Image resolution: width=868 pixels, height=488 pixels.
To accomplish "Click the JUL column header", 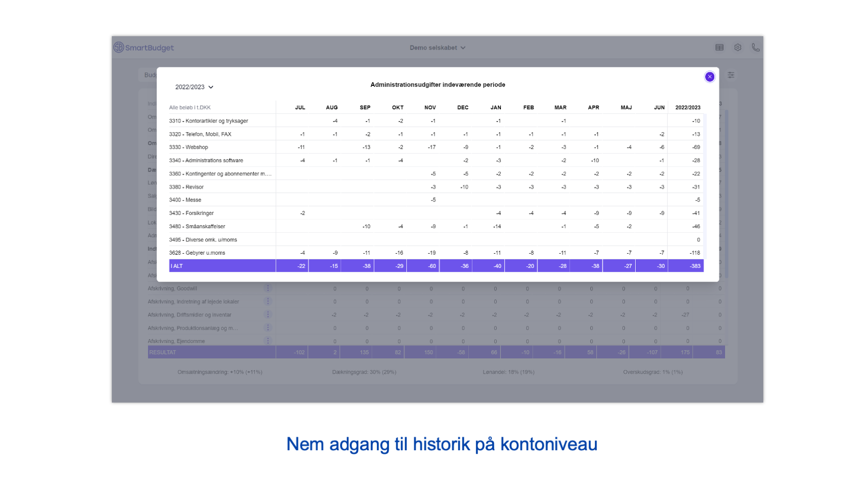I will [300, 107].
